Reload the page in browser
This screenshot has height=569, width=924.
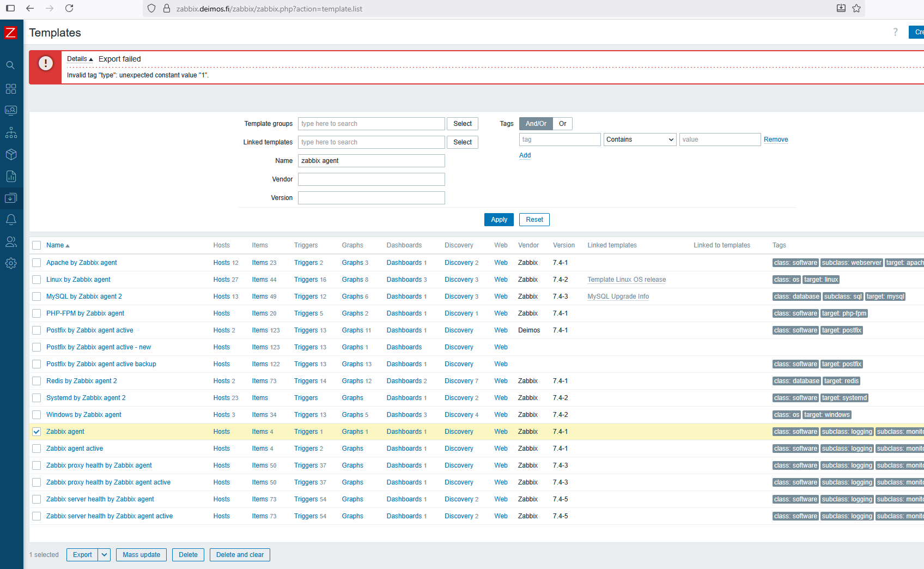point(69,8)
